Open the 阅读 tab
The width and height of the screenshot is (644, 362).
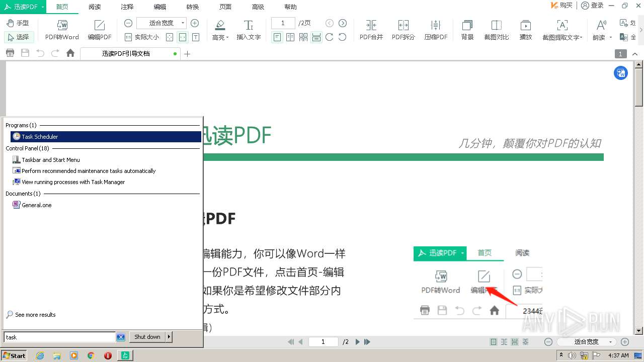click(95, 7)
